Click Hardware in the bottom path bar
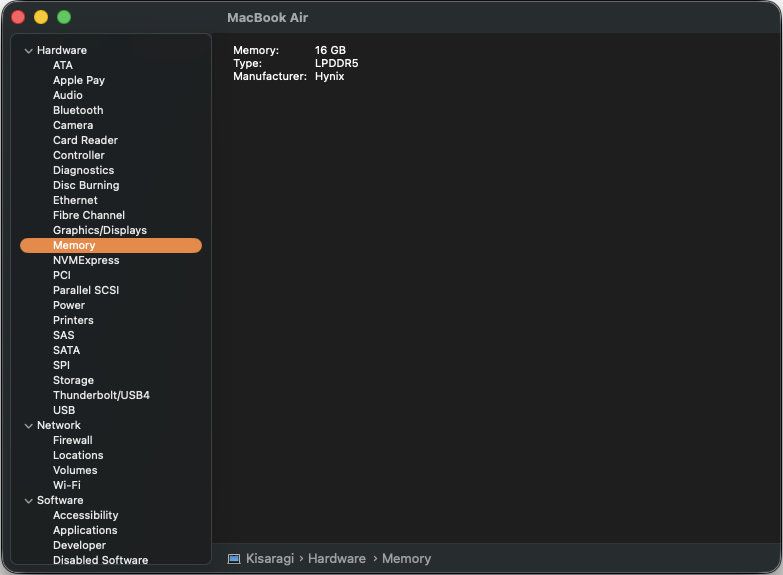 [x=336, y=558]
